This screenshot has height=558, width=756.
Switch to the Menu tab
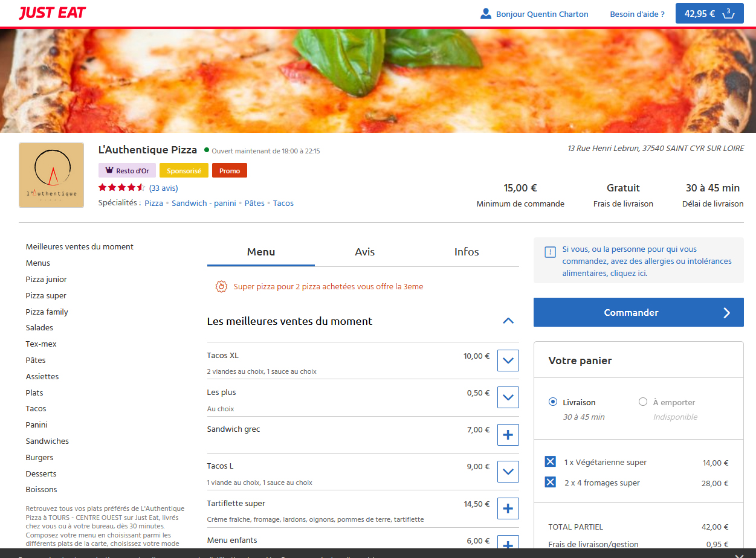[261, 252]
